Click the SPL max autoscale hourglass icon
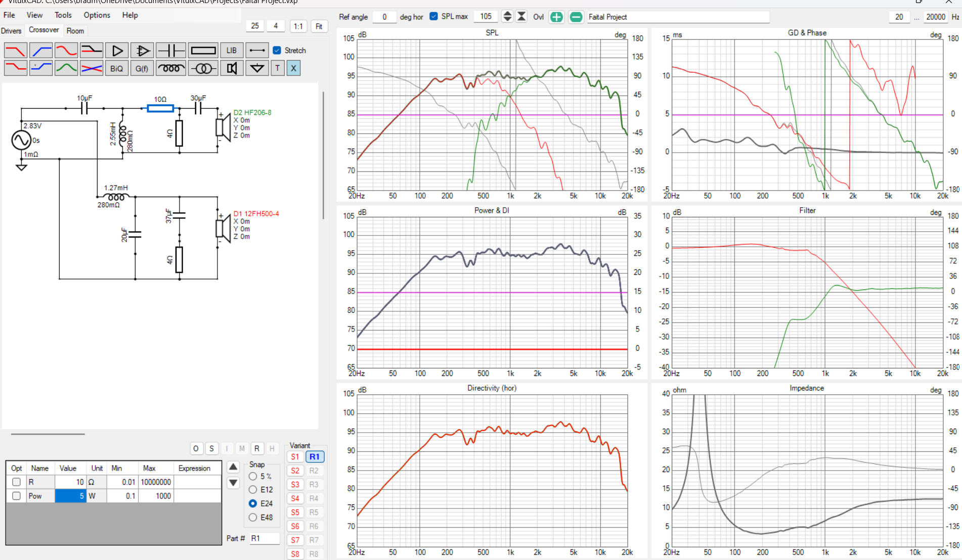Viewport: 962px width, 560px height. 521,17
